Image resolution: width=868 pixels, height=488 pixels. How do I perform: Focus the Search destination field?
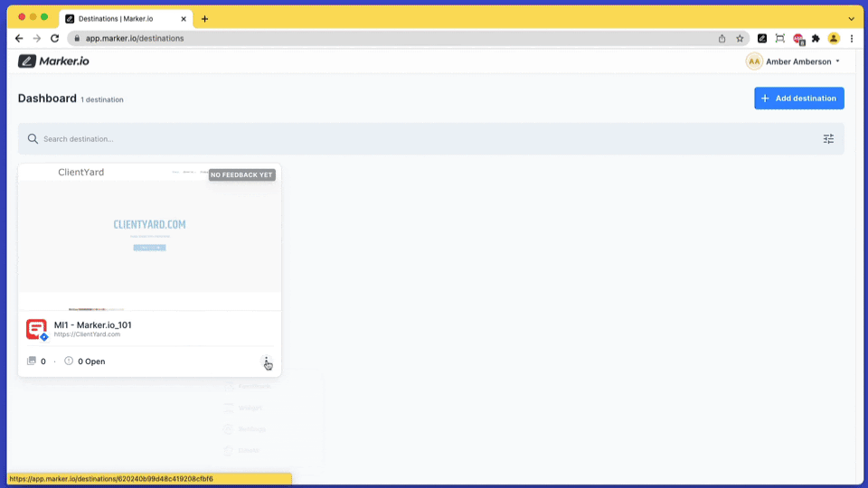click(430, 139)
